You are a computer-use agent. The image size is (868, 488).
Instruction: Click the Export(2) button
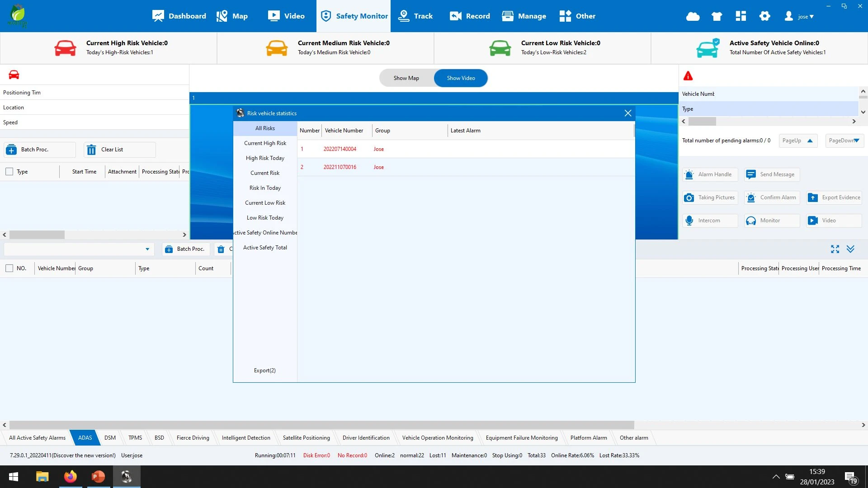click(x=264, y=371)
